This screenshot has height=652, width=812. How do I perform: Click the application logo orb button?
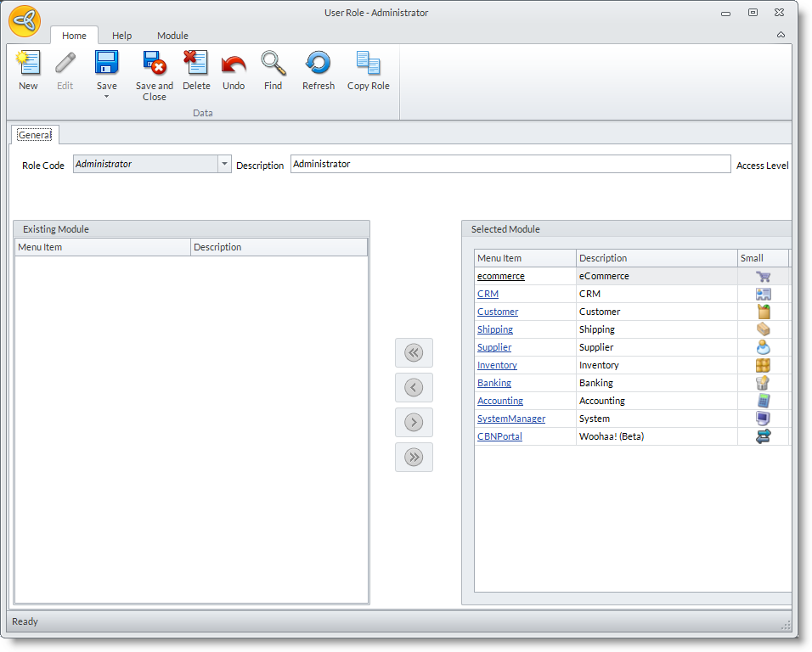(25, 21)
